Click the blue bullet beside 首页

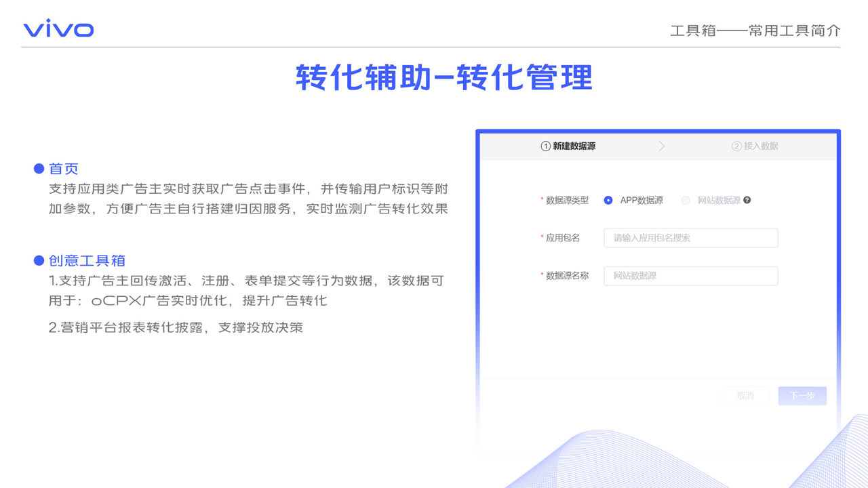tap(39, 169)
